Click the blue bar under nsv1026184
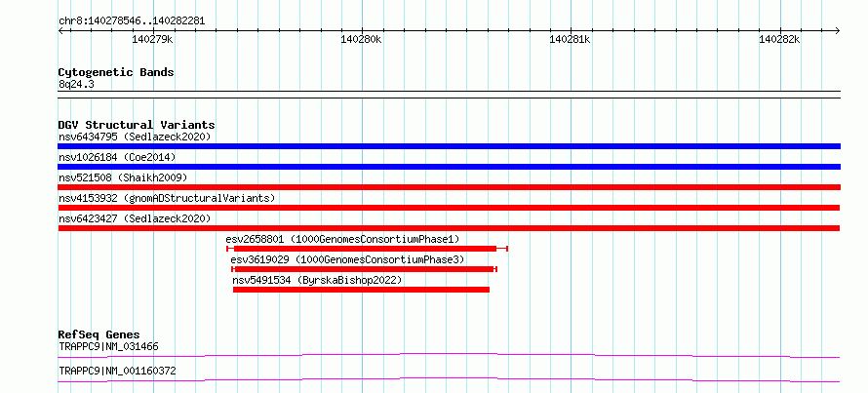The image size is (868, 393). click(x=449, y=167)
